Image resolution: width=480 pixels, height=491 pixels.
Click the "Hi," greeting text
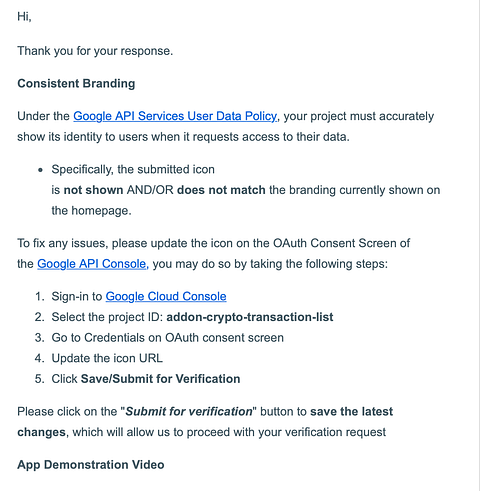click(x=24, y=16)
